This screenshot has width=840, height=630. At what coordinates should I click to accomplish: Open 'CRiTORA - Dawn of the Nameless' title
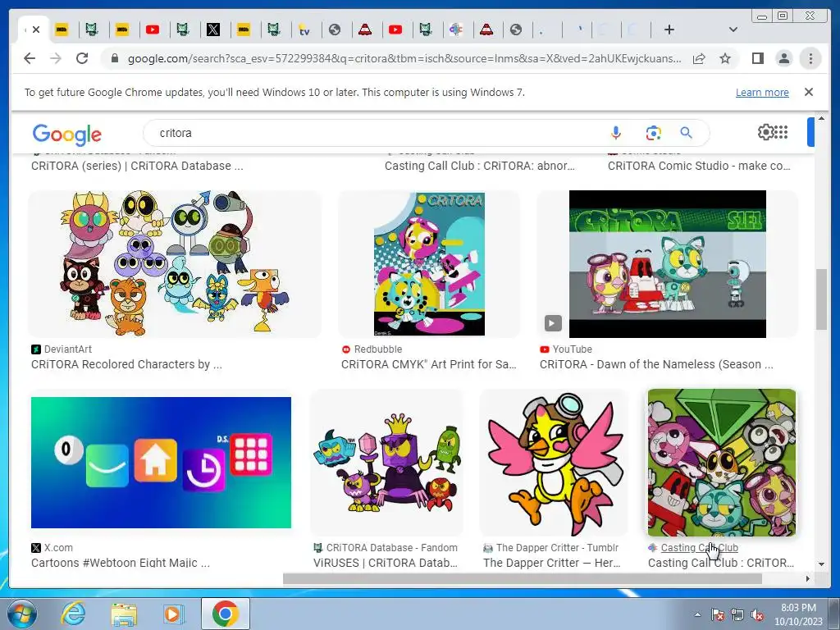[x=656, y=364]
